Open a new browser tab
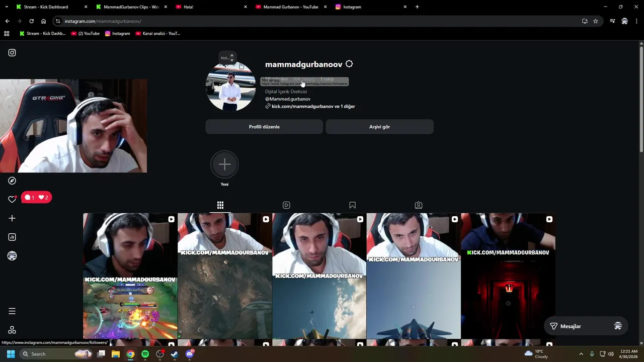 (417, 7)
